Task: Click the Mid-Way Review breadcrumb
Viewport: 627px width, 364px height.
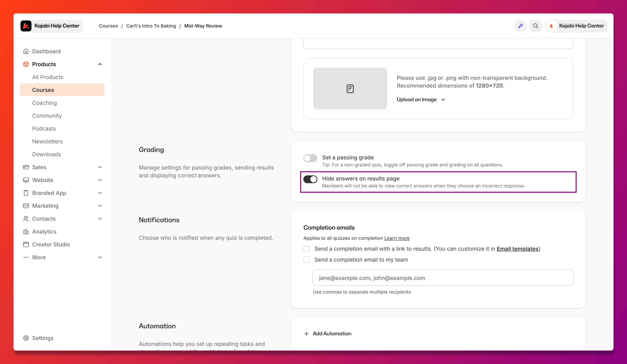Action: coord(203,26)
